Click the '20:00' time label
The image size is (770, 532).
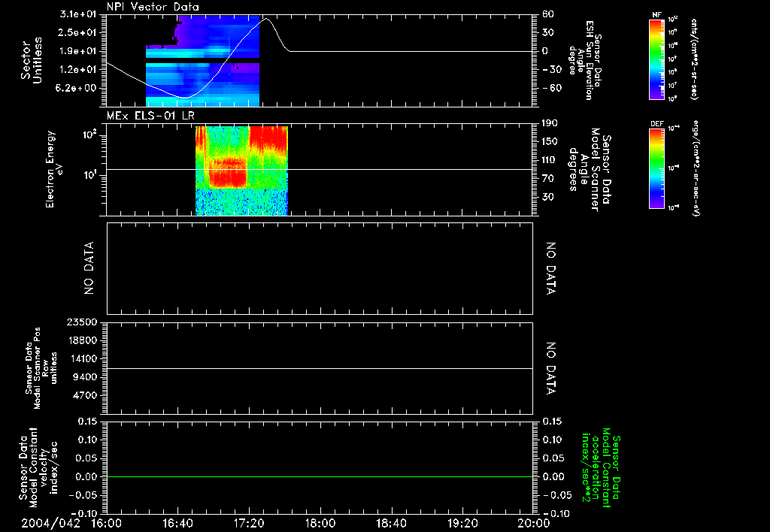(534, 524)
